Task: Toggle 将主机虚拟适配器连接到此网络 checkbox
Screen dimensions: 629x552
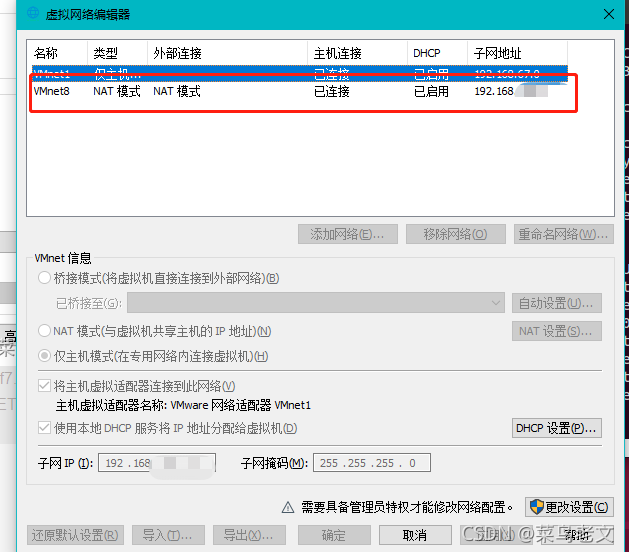Action: tap(44, 386)
